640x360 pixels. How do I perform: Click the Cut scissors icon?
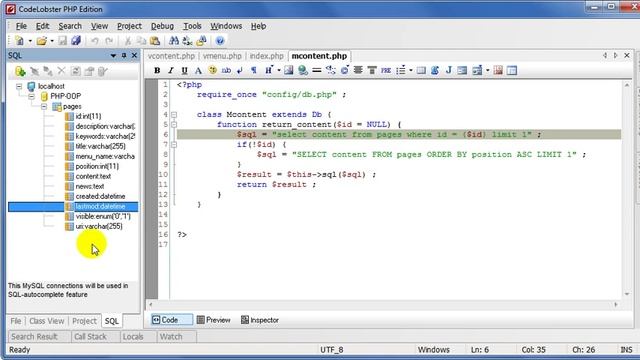click(x=127, y=40)
